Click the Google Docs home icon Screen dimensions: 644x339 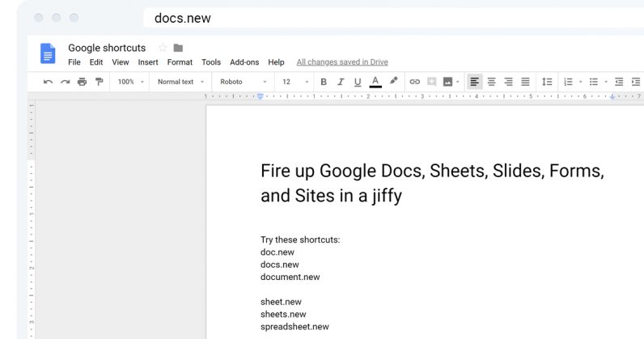point(48,53)
